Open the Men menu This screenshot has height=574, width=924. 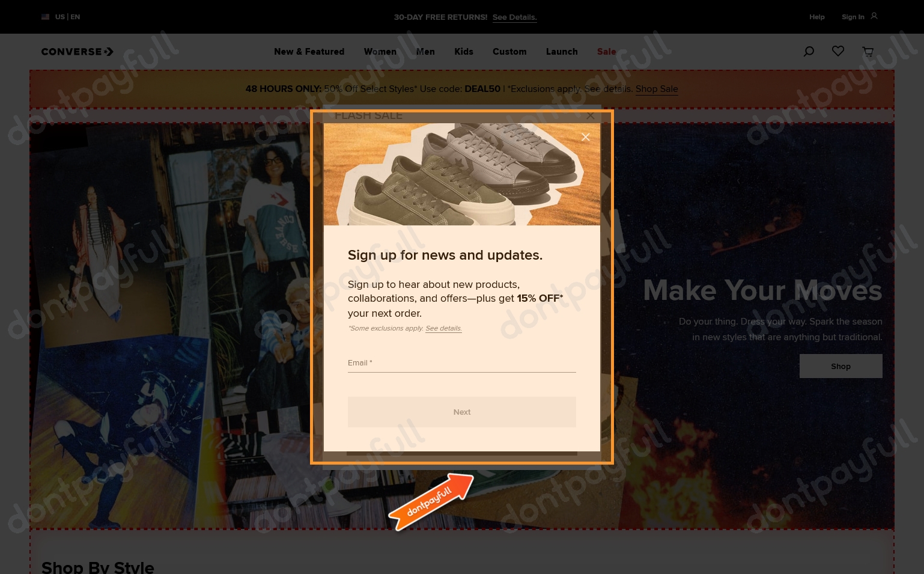point(425,52)
